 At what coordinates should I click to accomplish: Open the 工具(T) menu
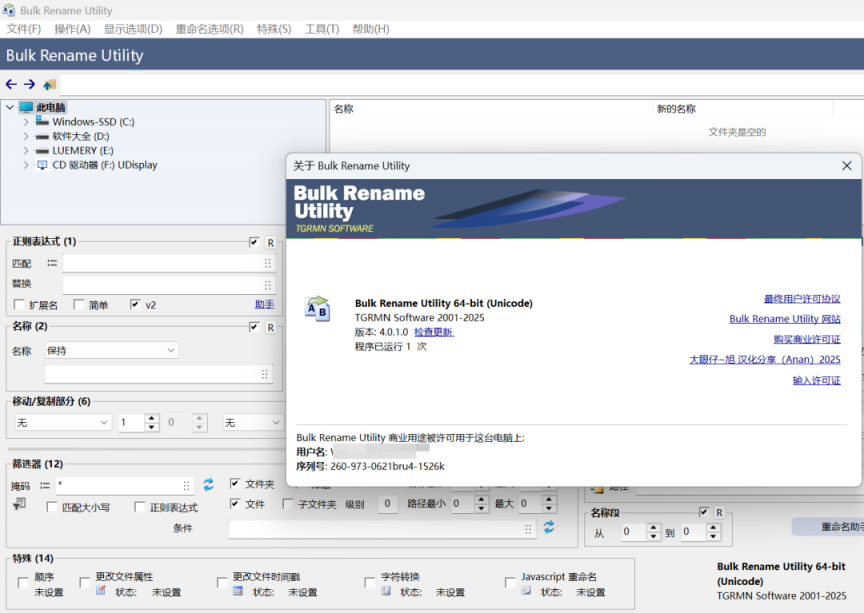coord(322,29)
